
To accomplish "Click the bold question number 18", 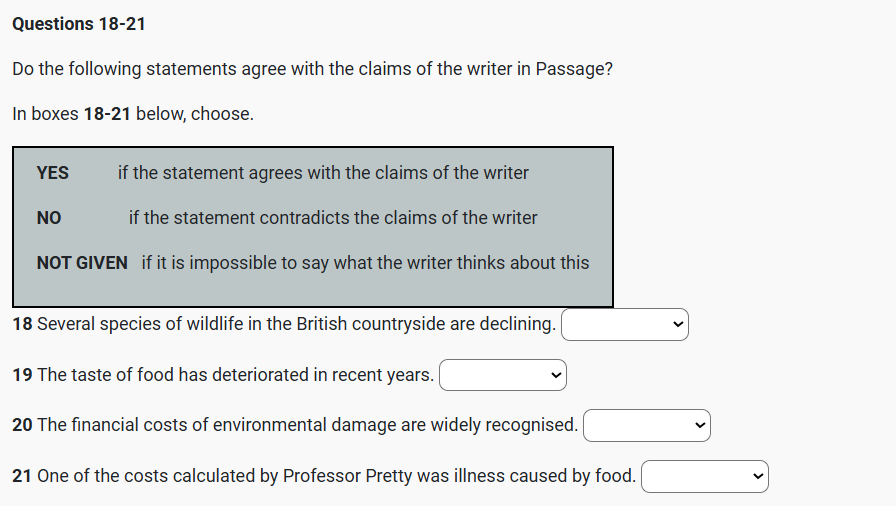I will pos(22,324).
